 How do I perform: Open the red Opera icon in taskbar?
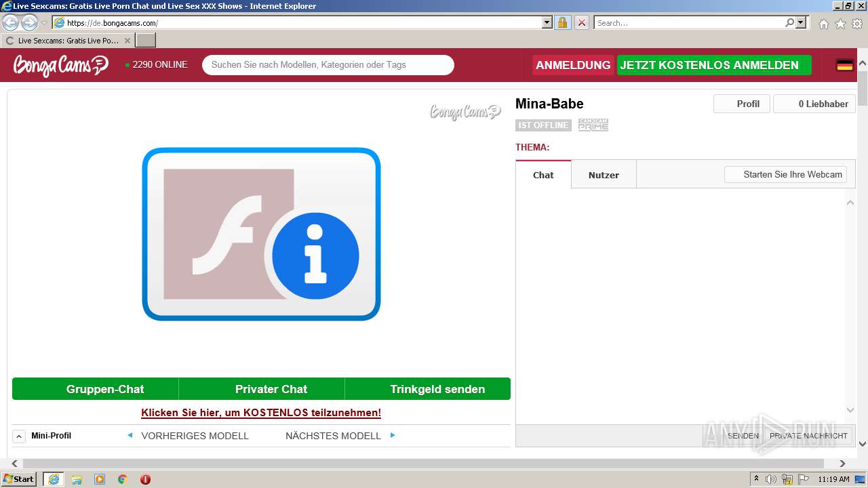[145, 479]
